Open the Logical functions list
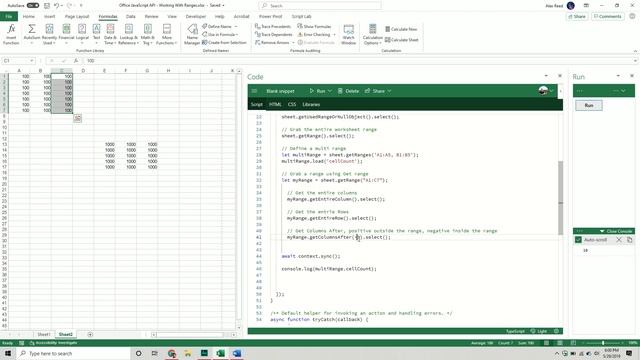 [x=82, y=34]
